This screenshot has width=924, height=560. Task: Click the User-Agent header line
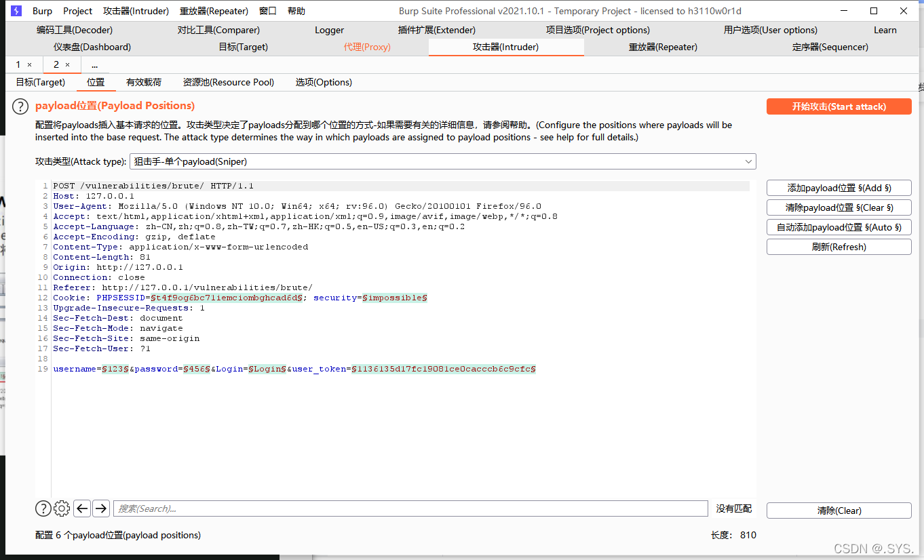point(297,206)
